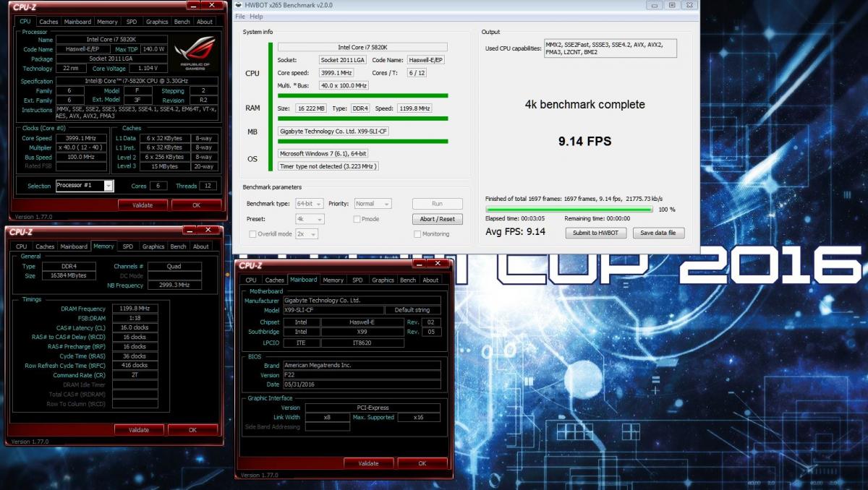
Task: Open Mainboard tab in the Memory CPU-Z window
Action: coord(74,246)
